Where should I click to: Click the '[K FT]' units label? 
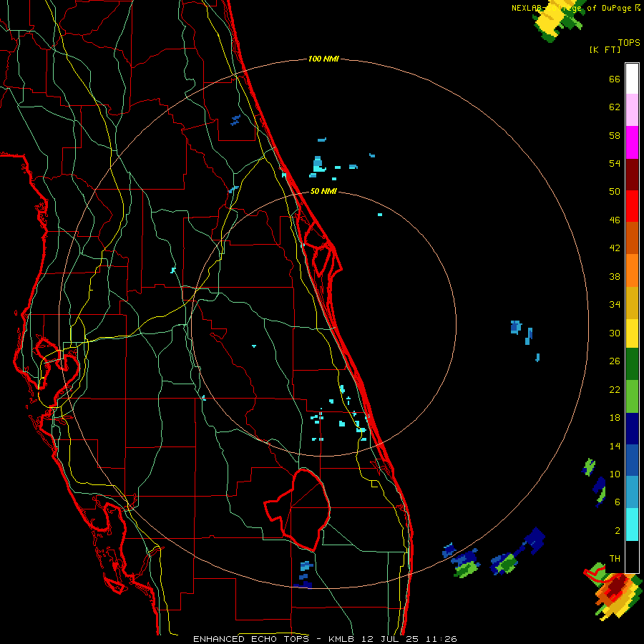605,49
